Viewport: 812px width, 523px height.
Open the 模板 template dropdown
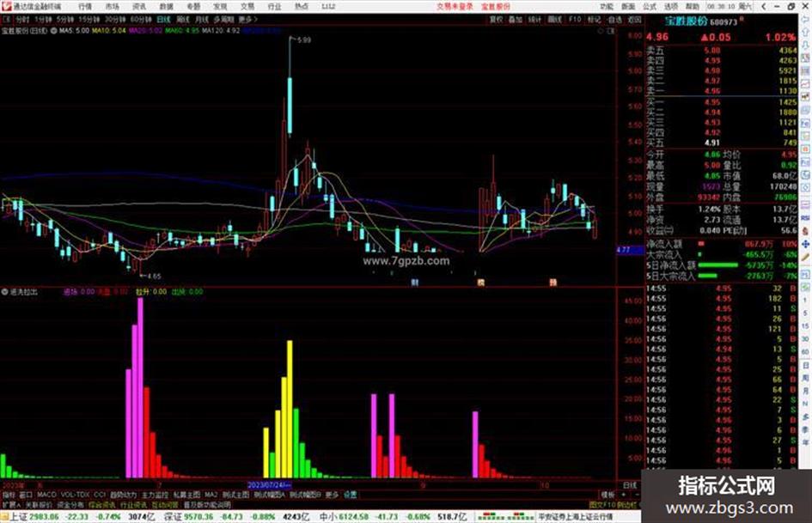click(x=607, y=495)
